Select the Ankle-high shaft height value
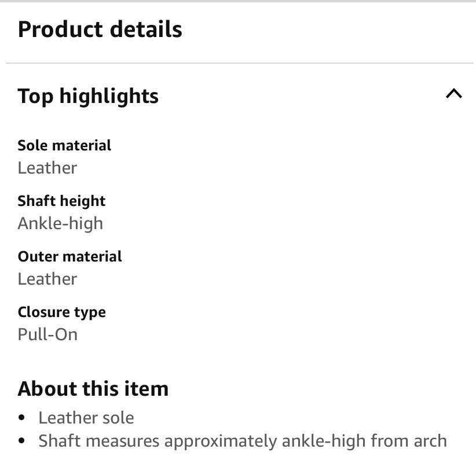The width and height of the screenshot is (476, 475). pyautogui.click(x=60, y=223)
